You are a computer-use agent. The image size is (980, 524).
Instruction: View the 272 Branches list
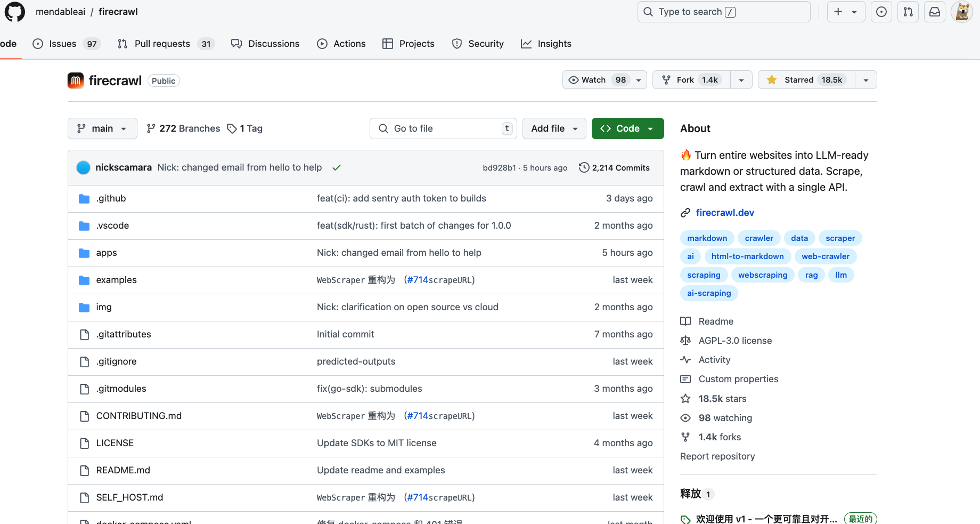pos(183,128)
